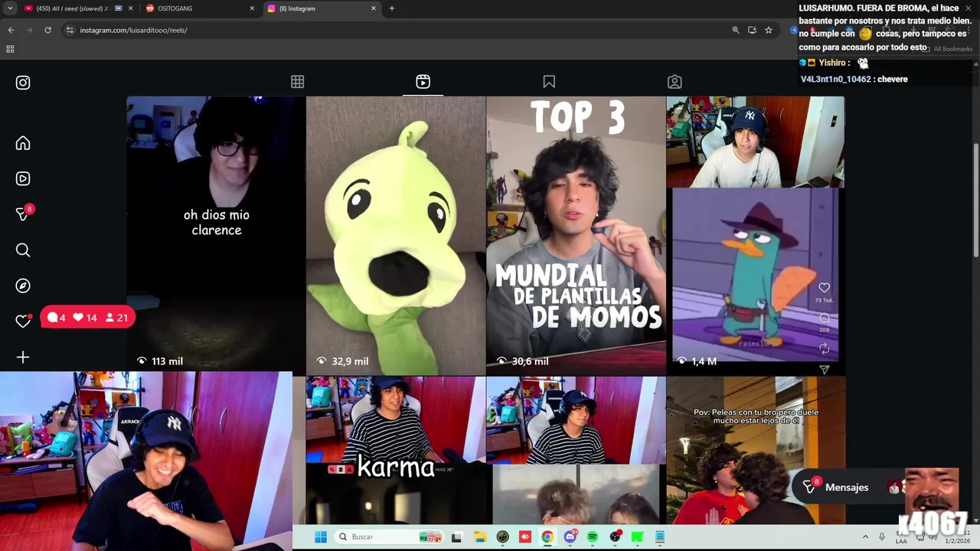Image resolution: width=980 pixels, height=551 pixels.
Task: Open 'Top 3 Mundial de Plantillas' reel
Action: (576, 235)
